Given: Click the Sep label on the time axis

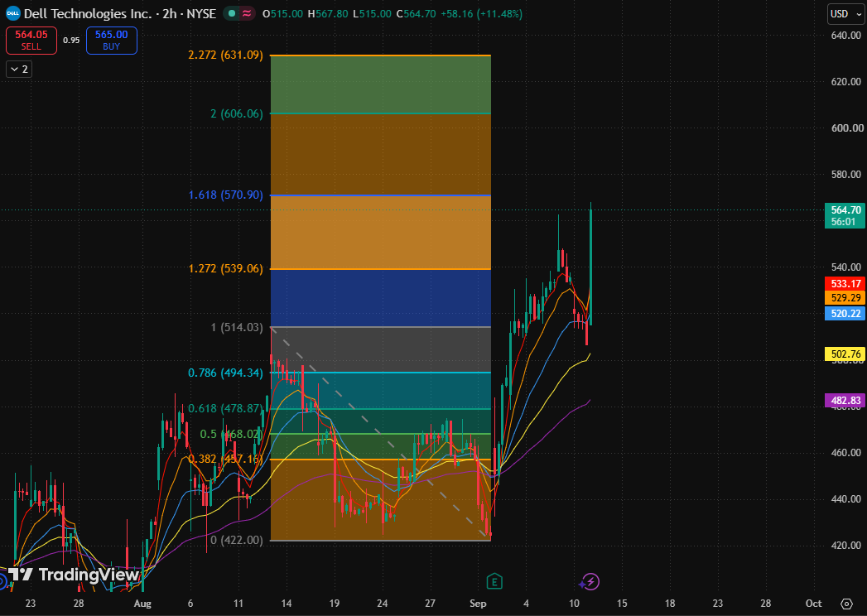Looking at the screenshot, I should pyautogui.click(x=478, y=604).
